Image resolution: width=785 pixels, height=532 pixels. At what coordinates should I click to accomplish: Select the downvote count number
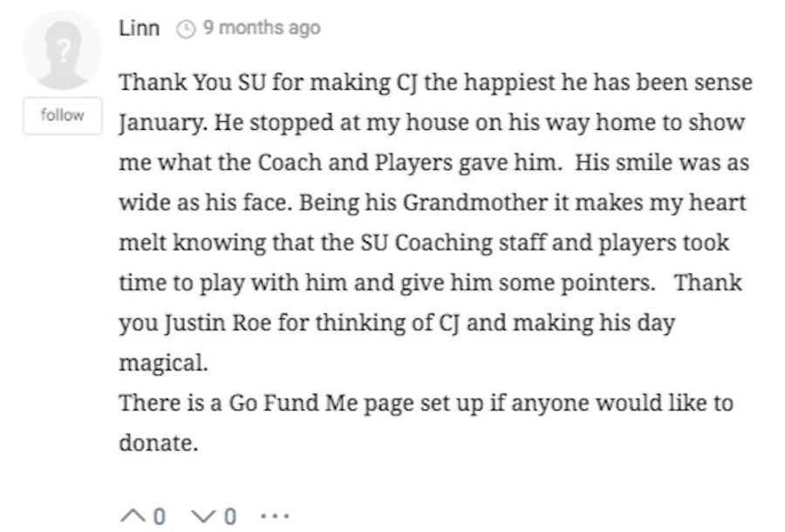point(229,516)
